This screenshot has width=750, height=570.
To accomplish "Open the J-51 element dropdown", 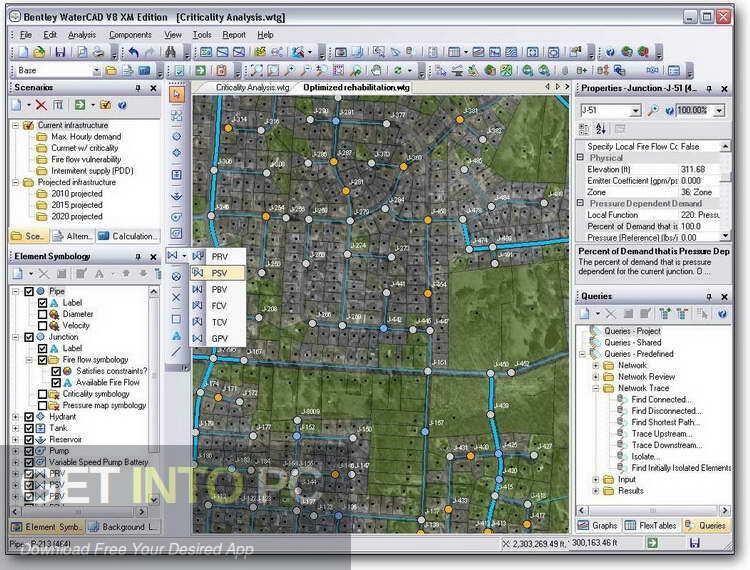I will pos(635,110).
